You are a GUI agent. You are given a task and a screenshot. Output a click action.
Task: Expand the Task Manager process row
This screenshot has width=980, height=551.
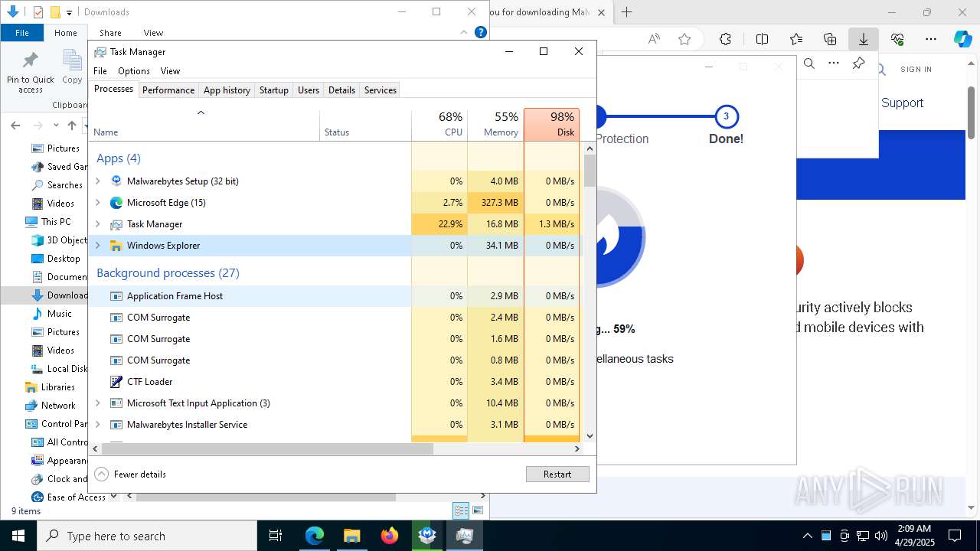[x=97, y=224]
